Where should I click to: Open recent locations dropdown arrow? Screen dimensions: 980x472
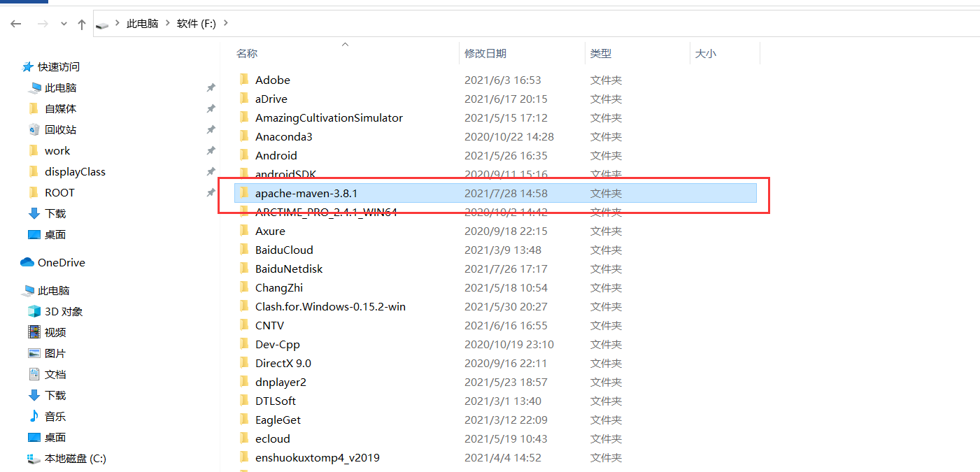tap(64, 24)
